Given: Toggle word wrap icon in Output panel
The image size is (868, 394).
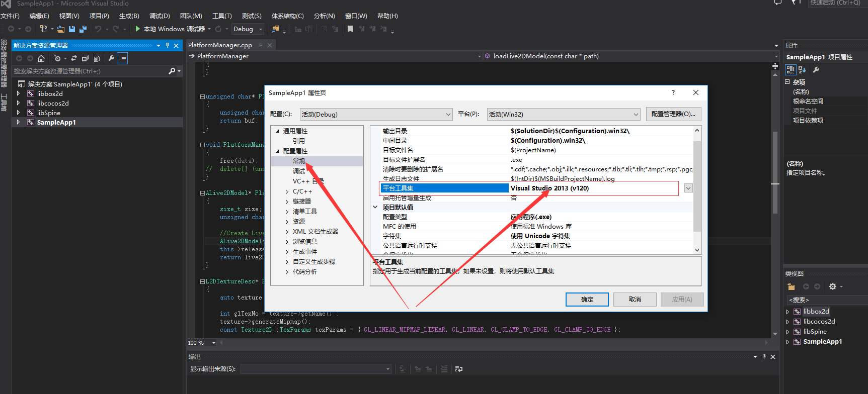Looking at the screenshot, I should click(459, 369).
